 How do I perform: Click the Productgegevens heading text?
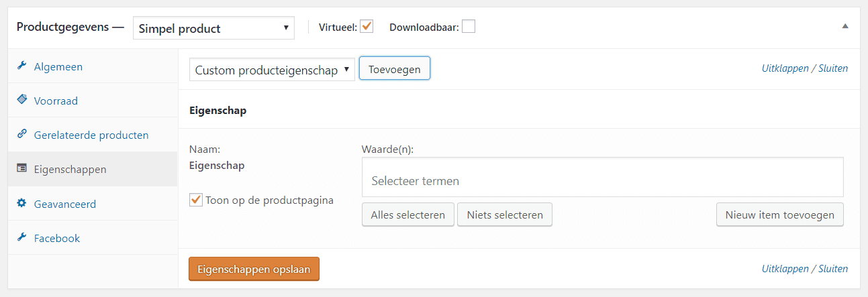pyautogui.click(x=62, y=27)
